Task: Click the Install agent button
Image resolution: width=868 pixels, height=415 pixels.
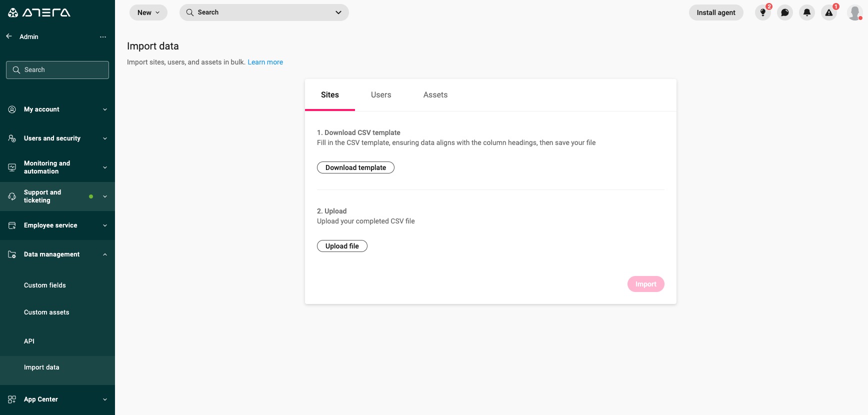Action: 716,12
